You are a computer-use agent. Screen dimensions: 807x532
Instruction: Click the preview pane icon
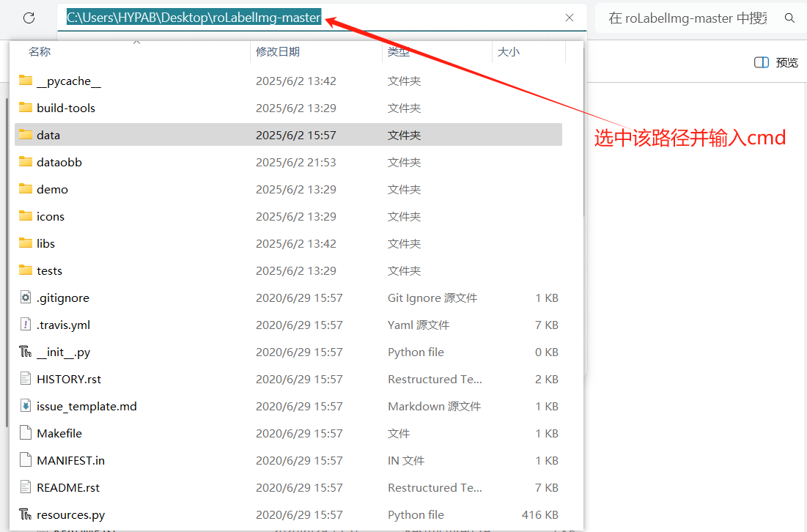click(762, 62)
